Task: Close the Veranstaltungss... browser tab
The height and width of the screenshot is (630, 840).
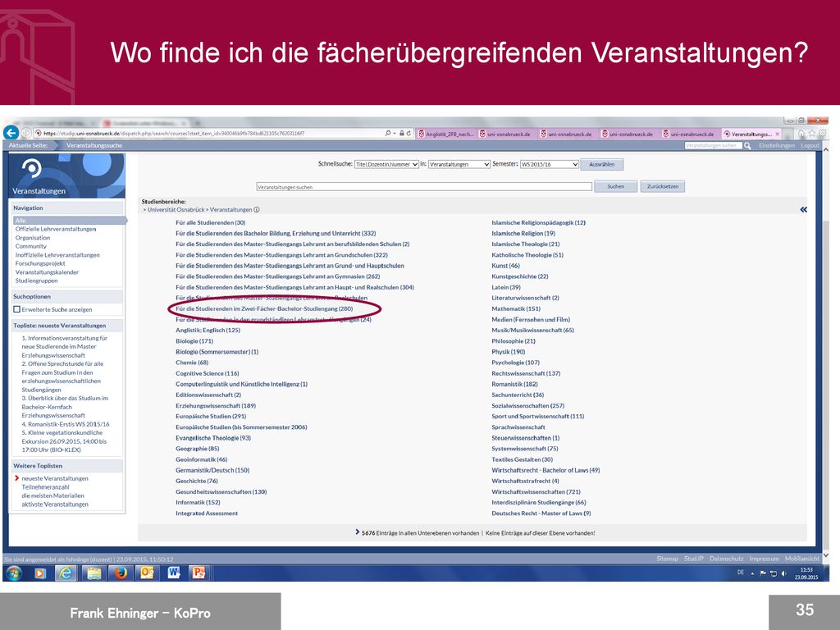Action: [778, 134]
